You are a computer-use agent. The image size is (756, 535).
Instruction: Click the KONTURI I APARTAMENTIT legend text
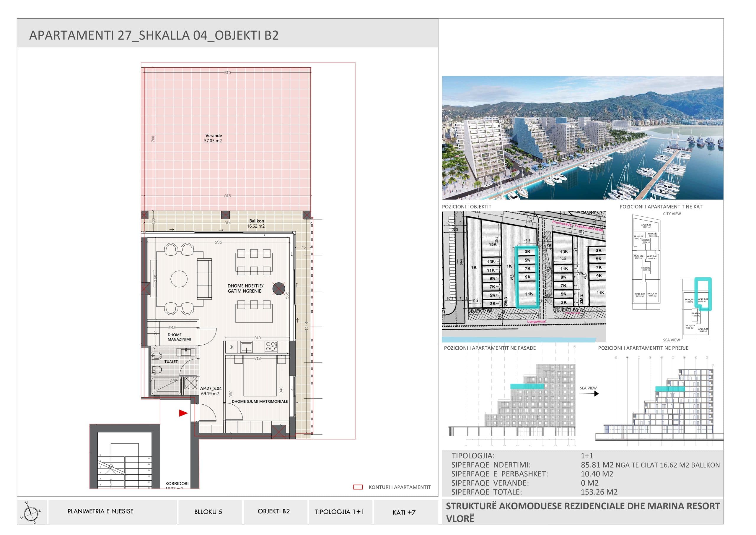399,487
